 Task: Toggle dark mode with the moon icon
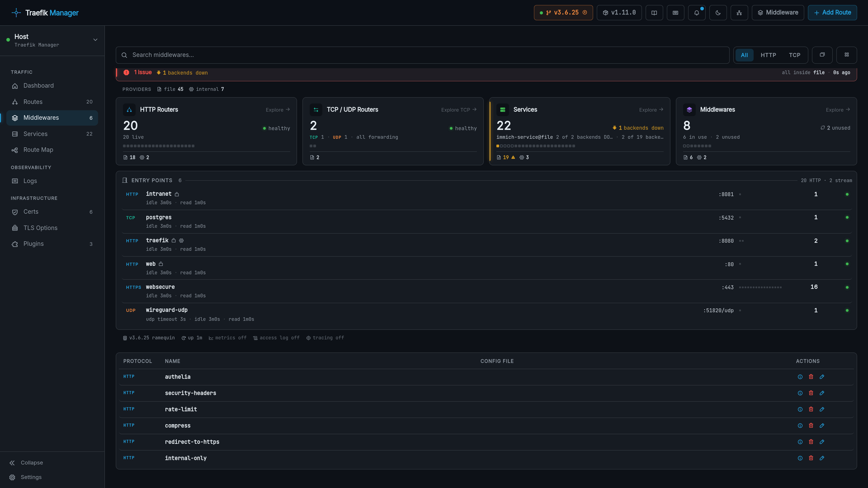pyautogui.click(x=718, y=13)
